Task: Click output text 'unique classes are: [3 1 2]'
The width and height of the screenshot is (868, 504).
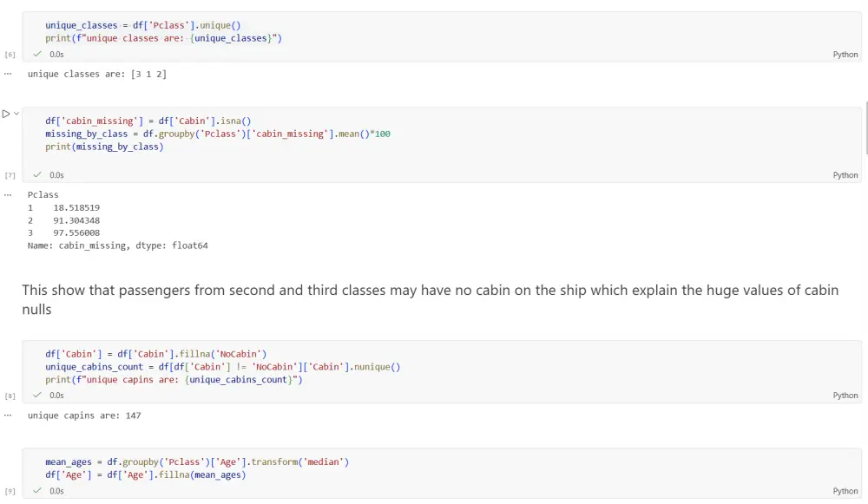Action: (x=97, y=74)
